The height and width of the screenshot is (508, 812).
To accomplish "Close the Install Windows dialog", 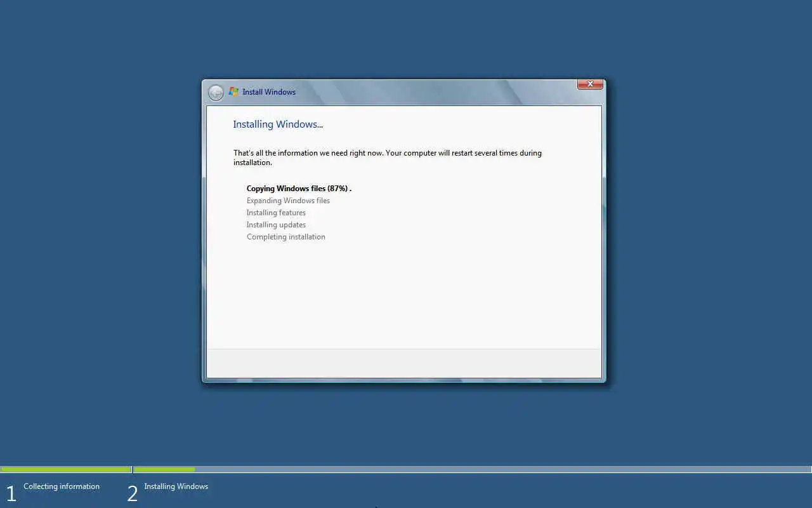I will (590, 84).
